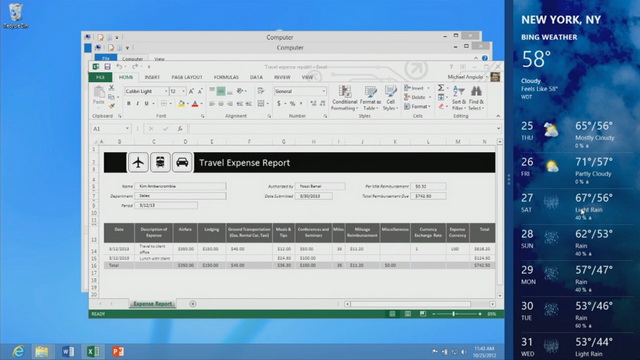The width and height of the screenshot is (640, 360).
Task: Open the font size dropdown
Action: tap(183, 91)
